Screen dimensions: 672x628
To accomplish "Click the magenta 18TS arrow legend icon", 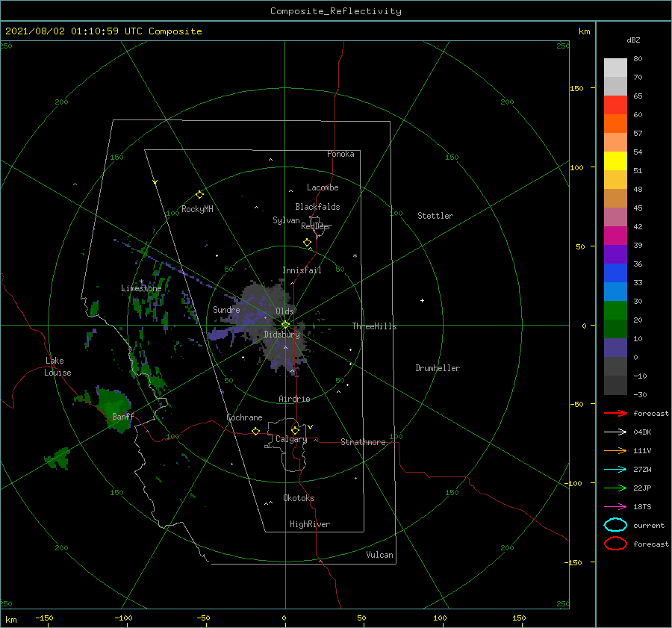I will point(615,507).
